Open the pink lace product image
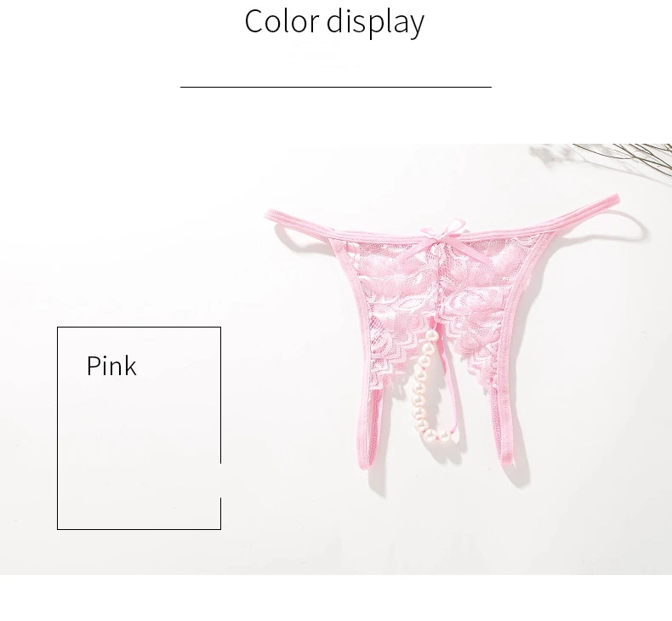 coord(441,334)
